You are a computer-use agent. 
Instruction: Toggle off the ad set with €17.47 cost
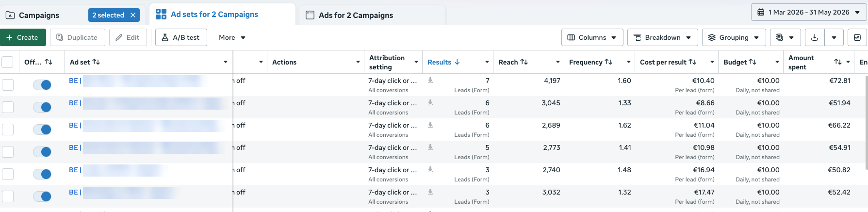(x=42, y=196)
